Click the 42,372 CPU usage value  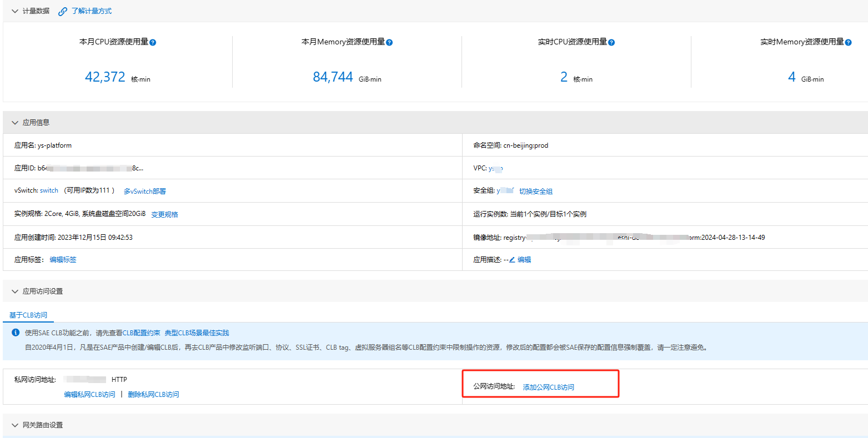(105, 77)
